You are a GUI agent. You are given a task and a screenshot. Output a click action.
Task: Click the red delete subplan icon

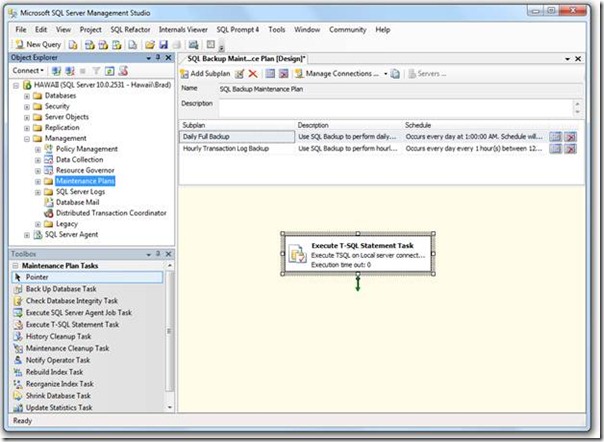[253, 74]
